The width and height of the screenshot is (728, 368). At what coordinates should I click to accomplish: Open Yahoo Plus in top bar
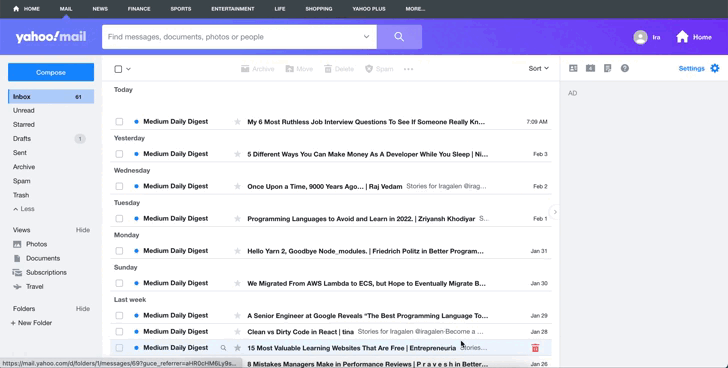click(x=369, y=9)
